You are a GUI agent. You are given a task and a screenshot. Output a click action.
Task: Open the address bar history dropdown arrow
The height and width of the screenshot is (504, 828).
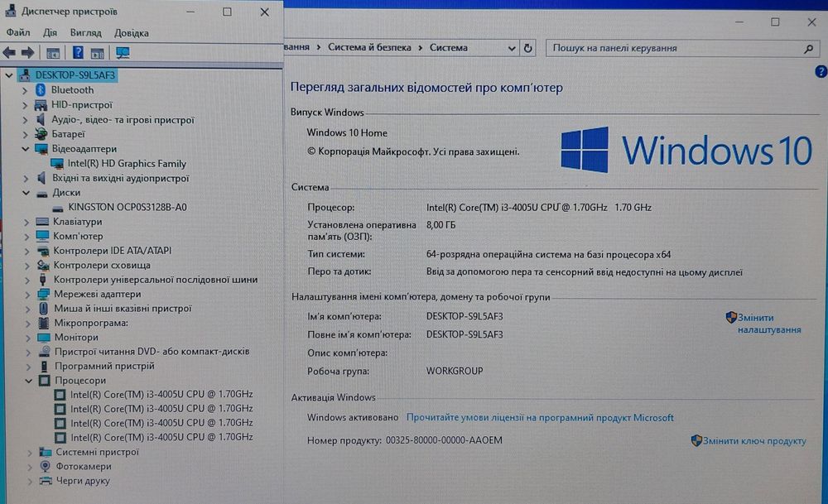(x=511, y=49)
